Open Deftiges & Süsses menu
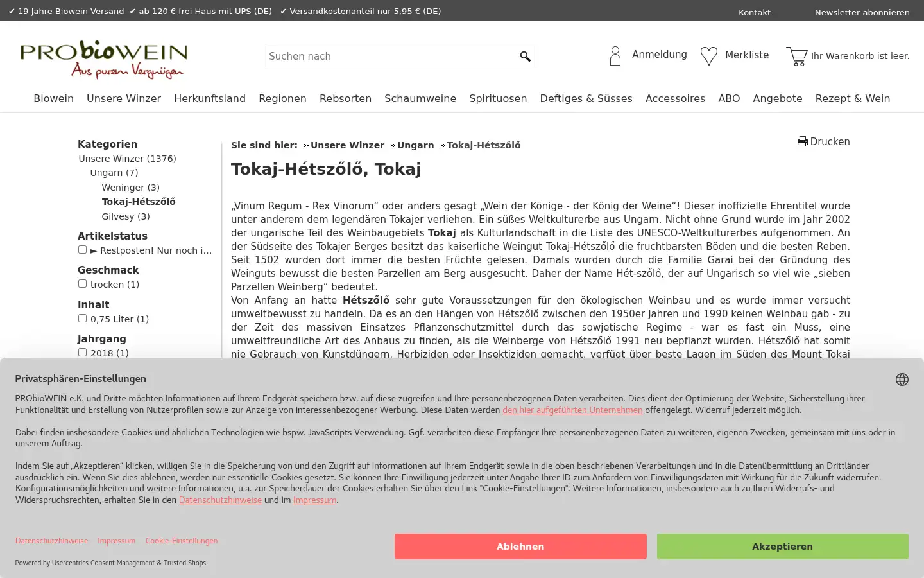Viewport: 924px width, 578px height. 586,98
